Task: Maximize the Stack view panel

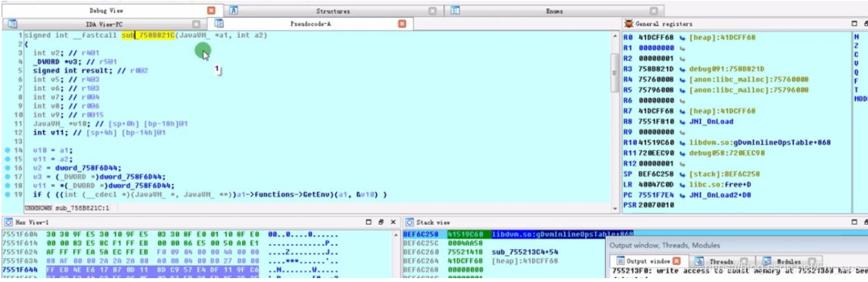Action: pos(854,222)
